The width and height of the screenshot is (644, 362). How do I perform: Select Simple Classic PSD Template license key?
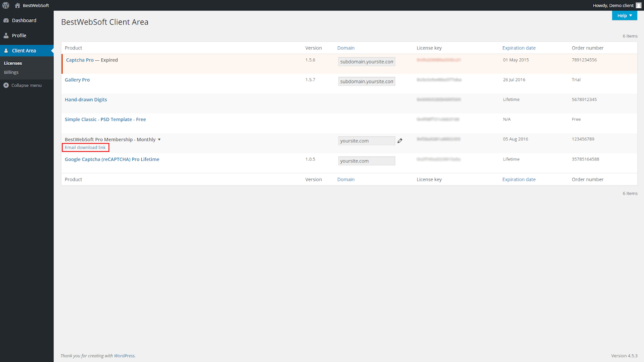[x=438, y=119]
